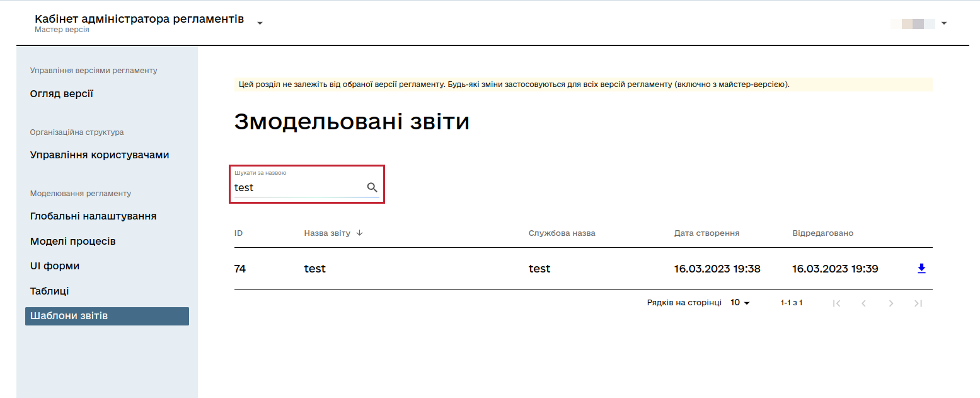The height and width of the screenshot is (398, 980).
Task: Click the Назва звіту column header
Action: click(327, 233)
